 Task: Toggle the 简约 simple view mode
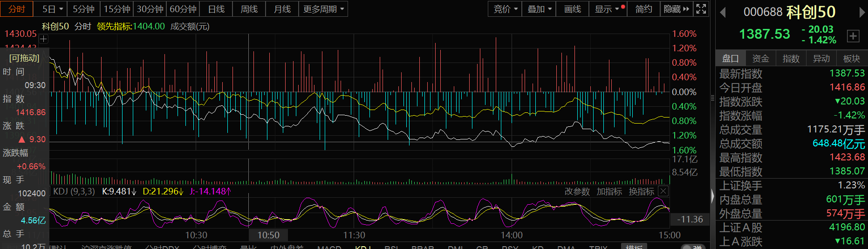pos(643,9)
